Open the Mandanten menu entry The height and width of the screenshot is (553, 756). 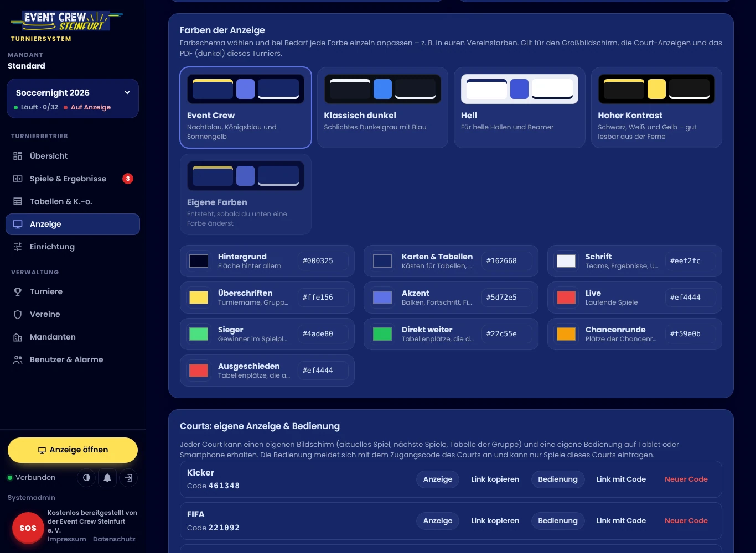click(73, 337)
